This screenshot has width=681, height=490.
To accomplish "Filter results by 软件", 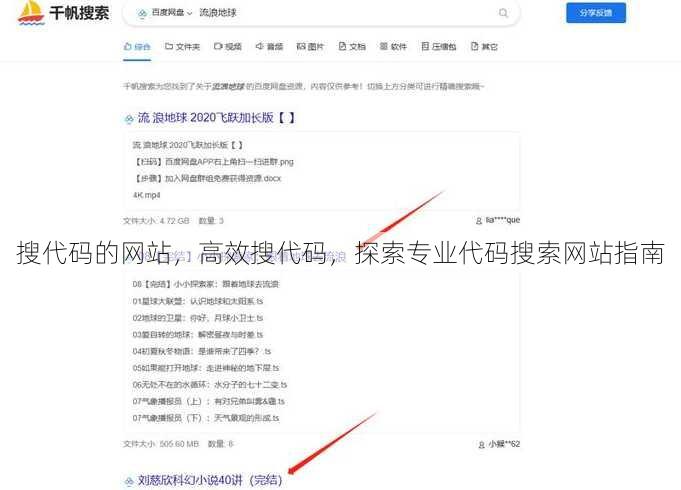I will [x=393, y=46].
